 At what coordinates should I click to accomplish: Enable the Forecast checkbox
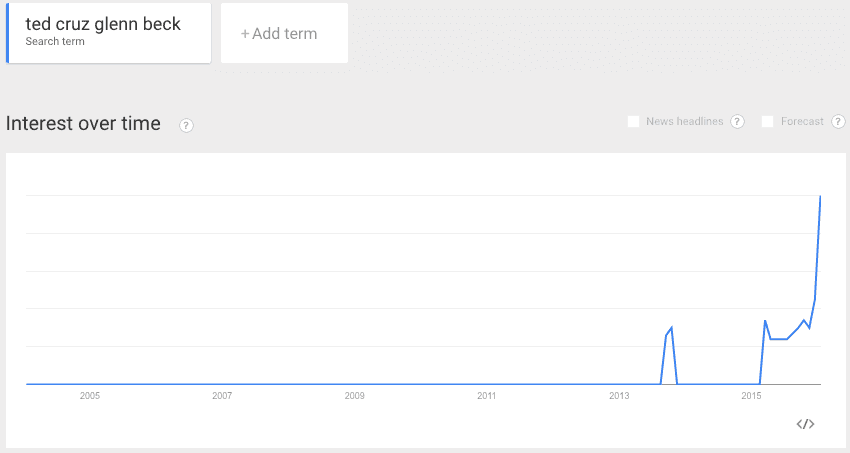767,121
